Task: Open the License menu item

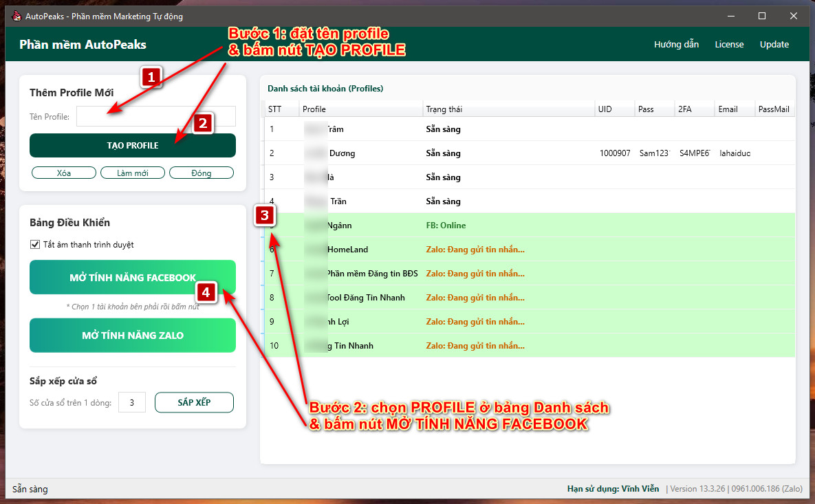Action: pyautogui.click(x=729, y=45)
